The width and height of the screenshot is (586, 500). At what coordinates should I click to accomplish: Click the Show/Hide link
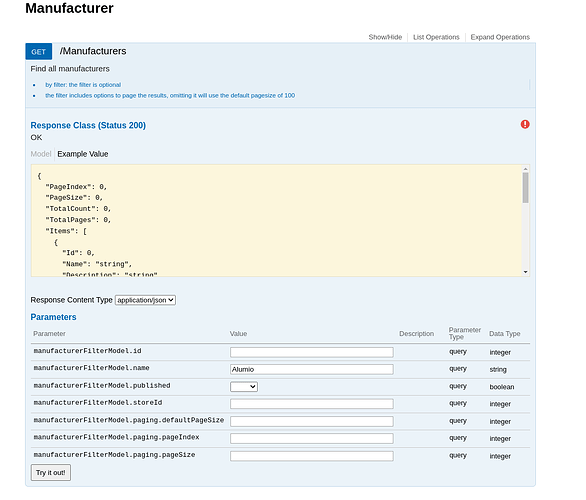(x=385, y=37)
